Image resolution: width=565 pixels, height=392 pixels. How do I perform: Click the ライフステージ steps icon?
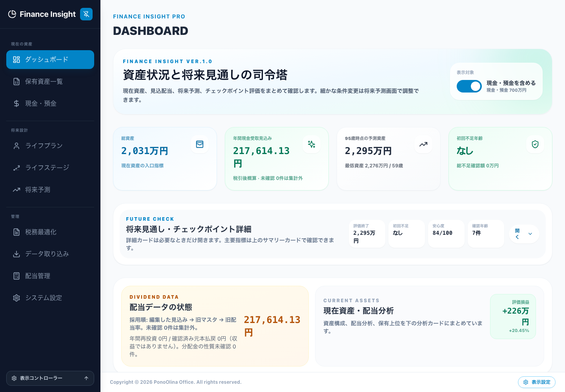[16, 168]
